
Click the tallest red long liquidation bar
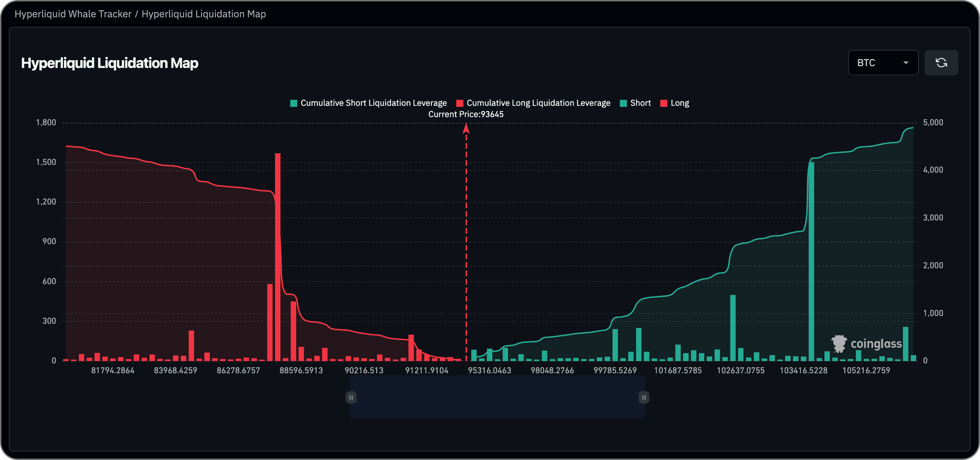pos(278,257)
